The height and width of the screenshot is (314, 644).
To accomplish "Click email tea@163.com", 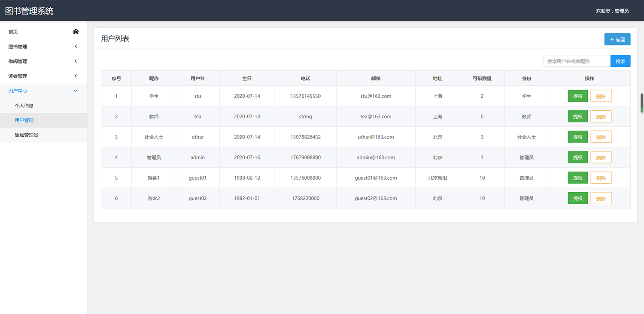I will coord(376,117).
